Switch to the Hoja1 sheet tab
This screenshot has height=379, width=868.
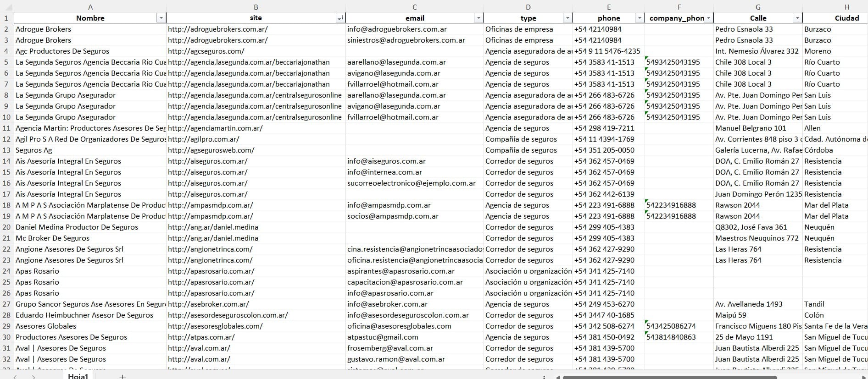(78, 376)
